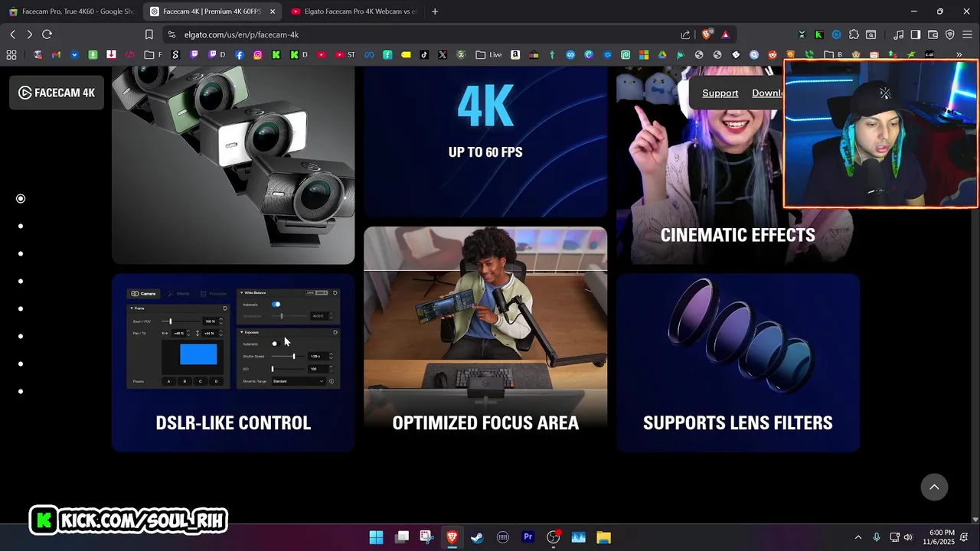This screenshot has width=980, height=551.
Task: Open the DSLR-Like Control card
Action: point(234,363)
